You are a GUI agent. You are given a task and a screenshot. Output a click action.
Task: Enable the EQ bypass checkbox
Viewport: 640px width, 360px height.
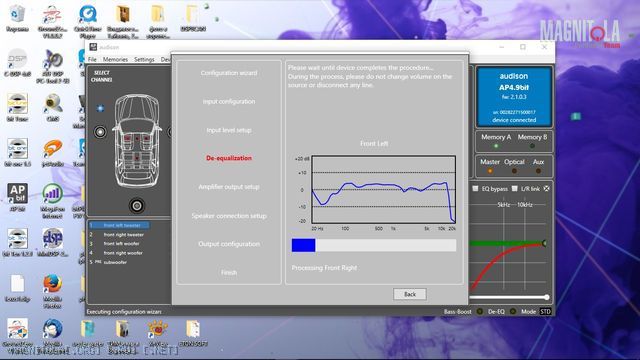click(x=476, y=189)
